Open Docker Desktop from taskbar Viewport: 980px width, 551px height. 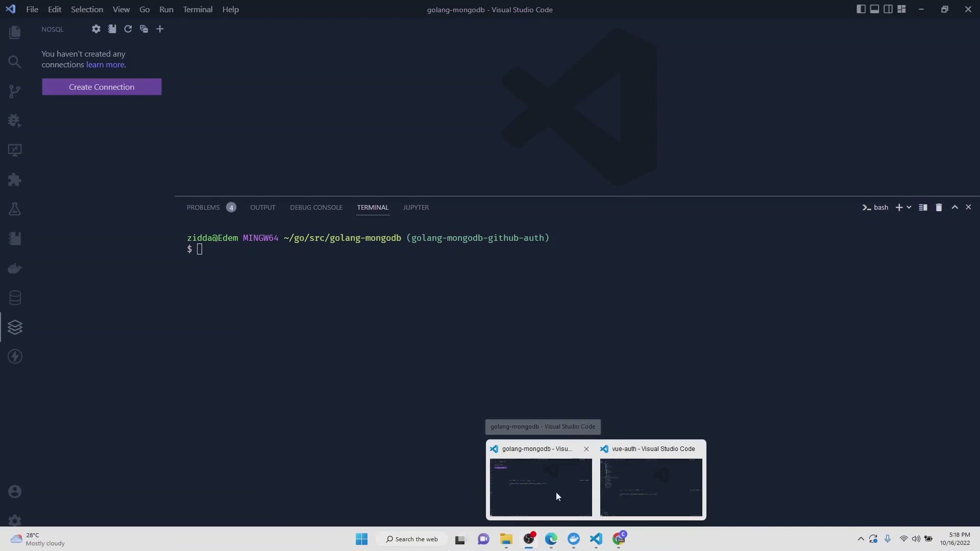(574, 539)
